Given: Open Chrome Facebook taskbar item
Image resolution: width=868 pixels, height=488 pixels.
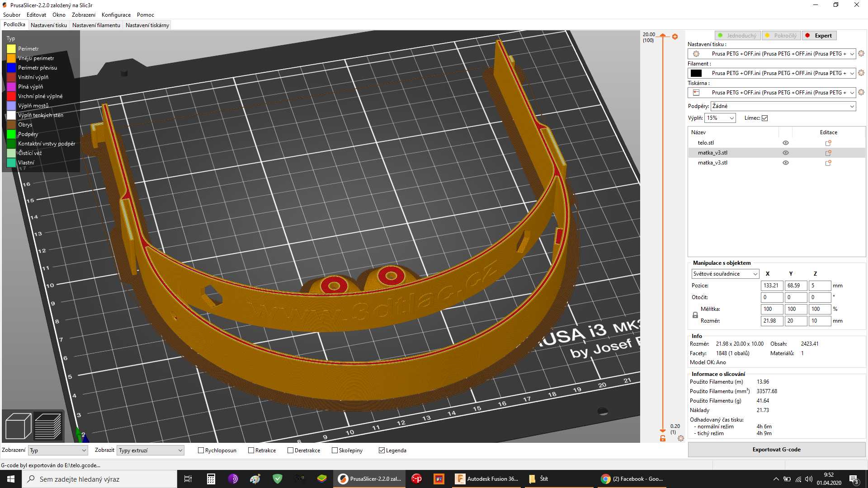Looking at the screenshot, I should (x=632, y=479).
